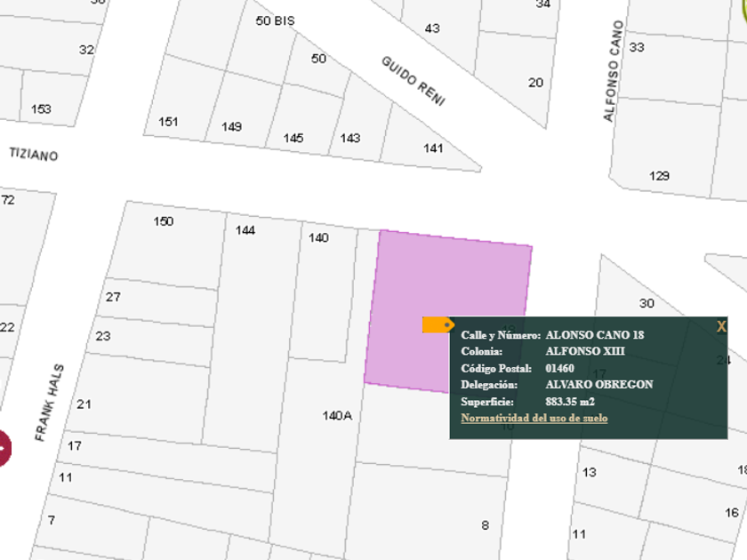Viewport: 747px width, 560px height.
Task: Click the orange tag marker on the parcel
Action: tap(438, 325)
